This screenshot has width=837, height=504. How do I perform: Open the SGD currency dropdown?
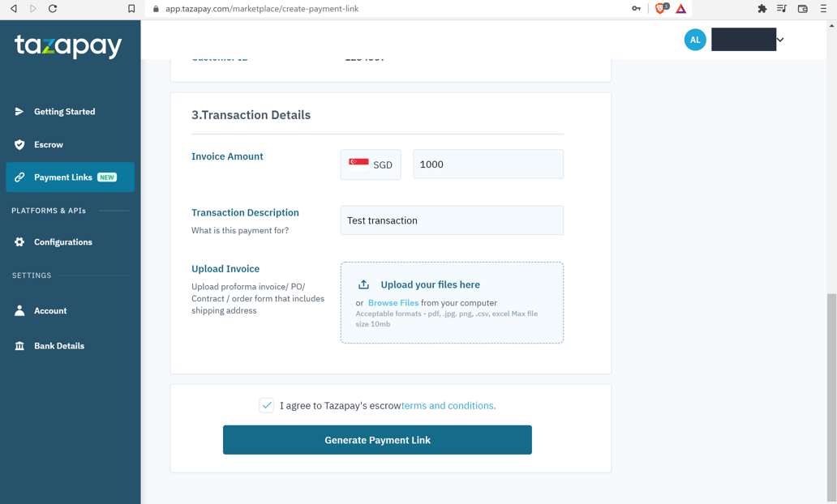[371, 164]
